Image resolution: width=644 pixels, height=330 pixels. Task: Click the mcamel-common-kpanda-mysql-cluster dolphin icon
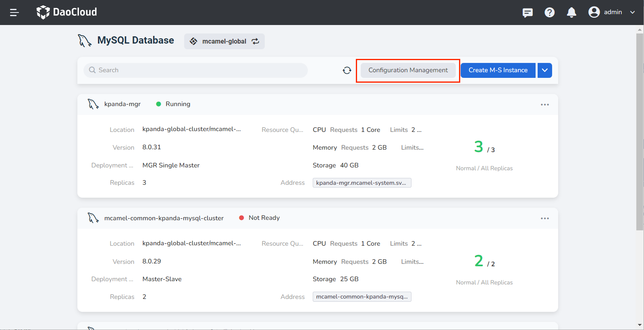(93, 218)
